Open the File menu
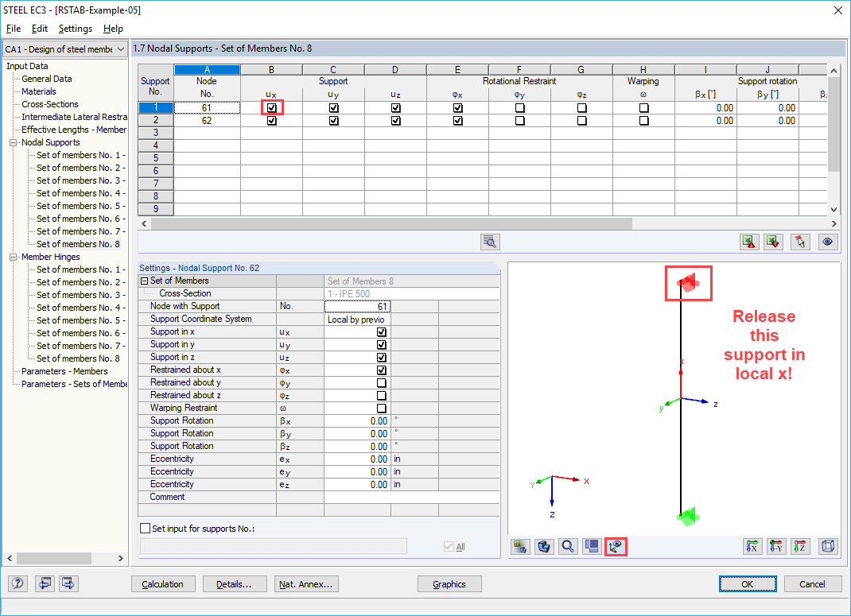The image size is (851, 616). point(13,28)
